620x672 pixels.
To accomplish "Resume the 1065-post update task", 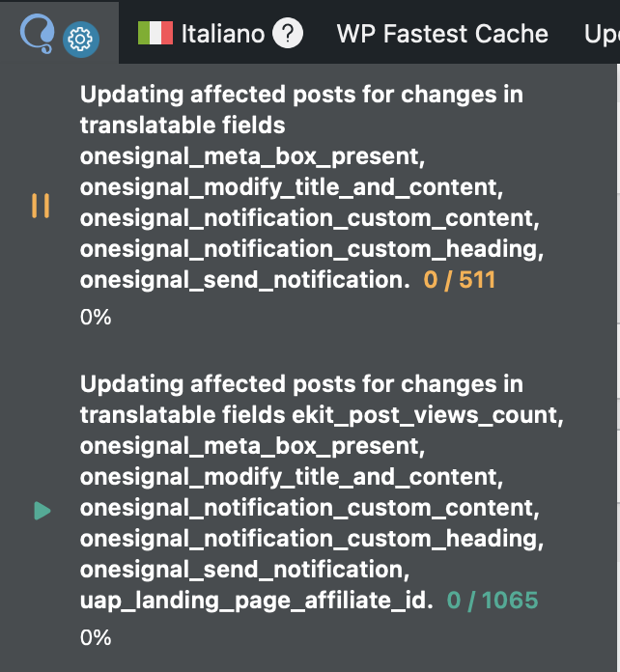I will [x=42, y=510].
